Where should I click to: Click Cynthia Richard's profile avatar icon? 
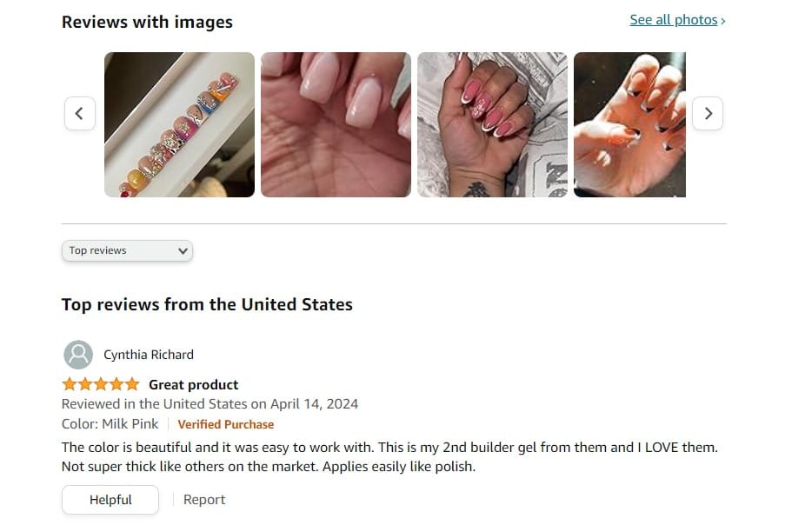[78, 355]
